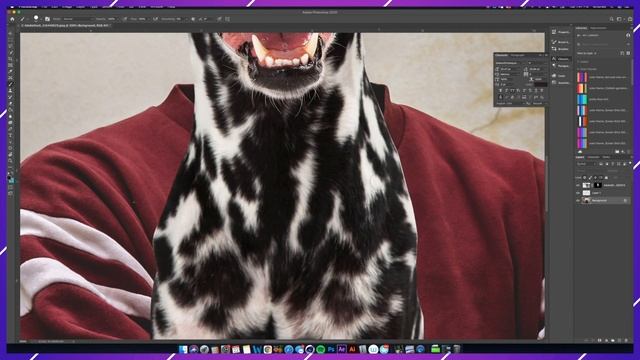Open the Brush Settings panel from the options bar

tap(47, 19)
